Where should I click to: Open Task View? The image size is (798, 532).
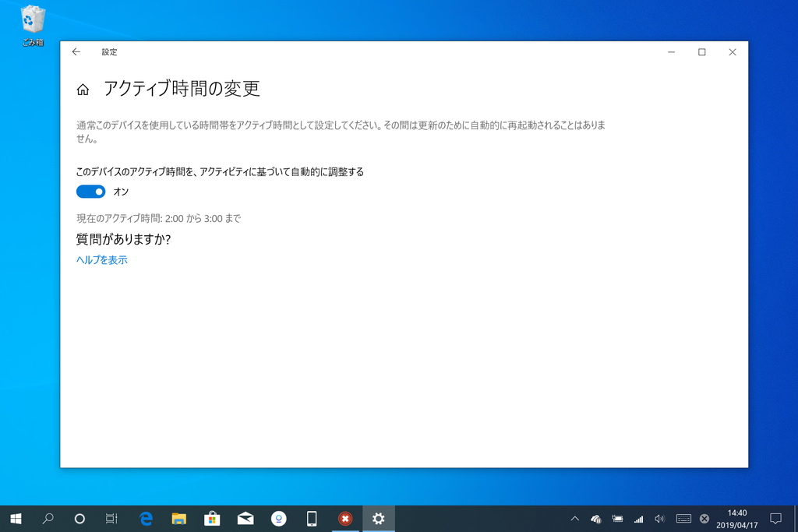[x=111, y=518]
